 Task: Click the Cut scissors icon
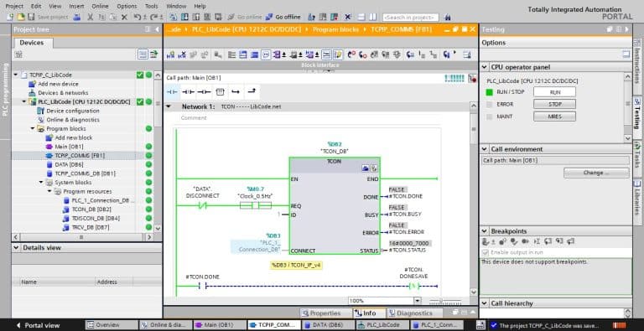[90, 18]
